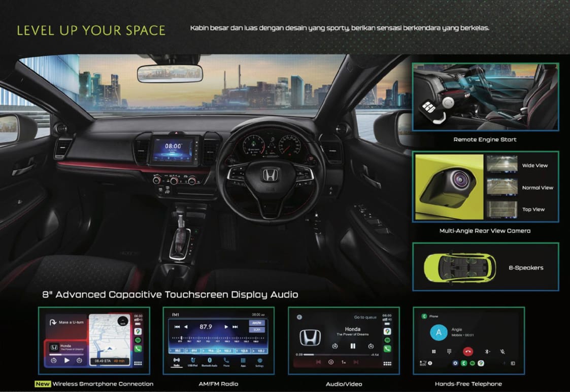The image size is (570, 392).
Task: Click the 8-Speakers car diagram
Action: tap(459, 267)
